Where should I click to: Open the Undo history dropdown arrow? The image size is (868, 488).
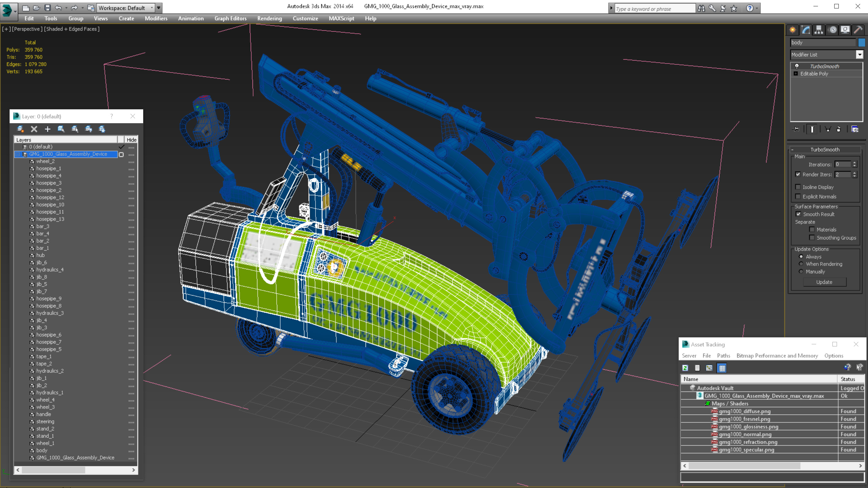pos(66,8)
